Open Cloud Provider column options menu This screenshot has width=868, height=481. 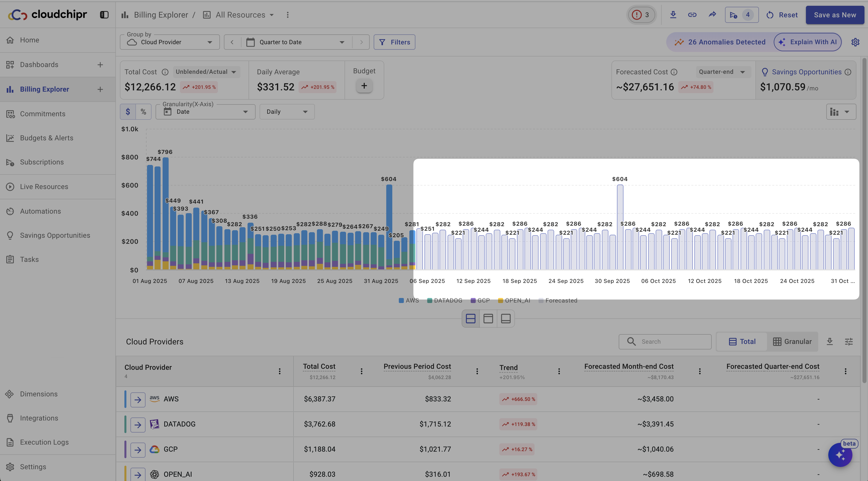[279, 371]
